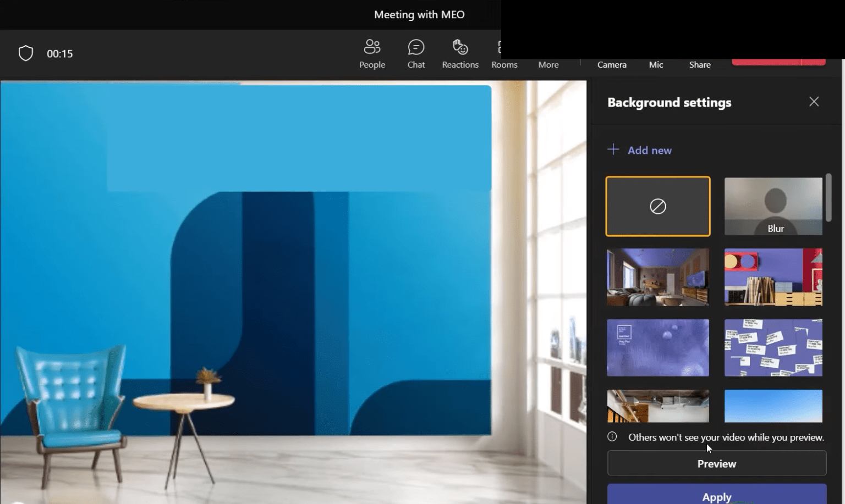Select the None background option
The image size is (845, 504).
657,206
